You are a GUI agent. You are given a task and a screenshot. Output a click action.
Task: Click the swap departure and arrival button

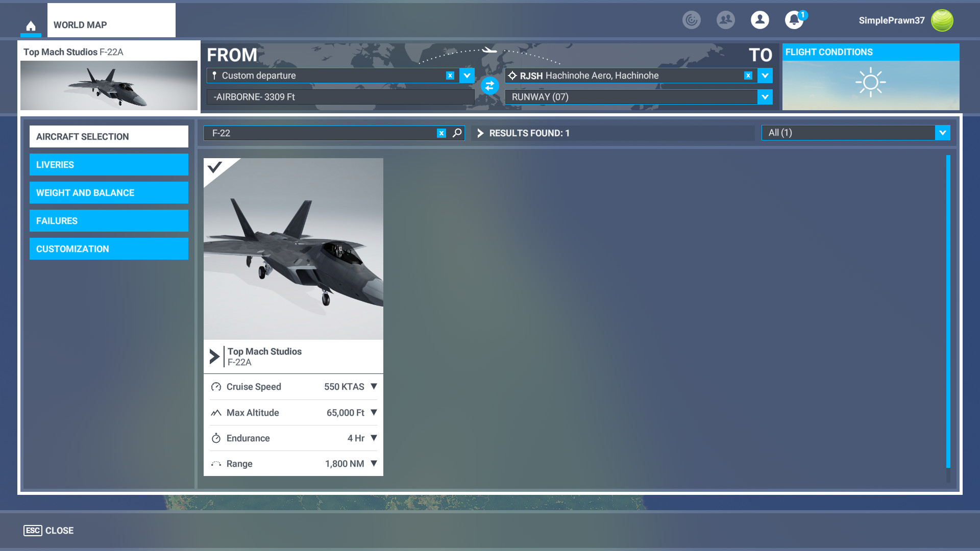point(489,86)
